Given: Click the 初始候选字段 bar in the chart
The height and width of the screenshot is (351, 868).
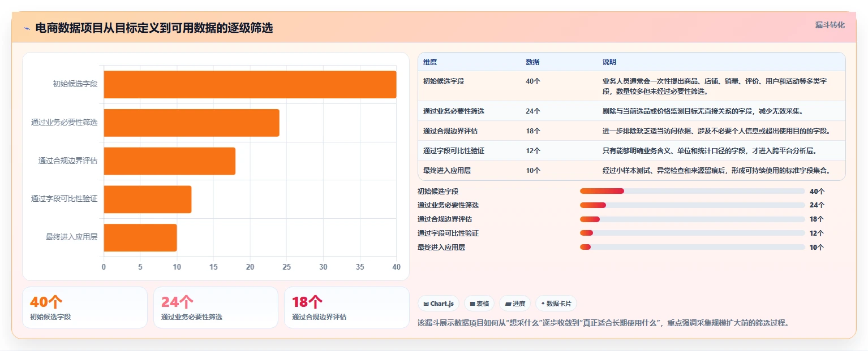Looking at the screenshot, I should tap(250, 84).
